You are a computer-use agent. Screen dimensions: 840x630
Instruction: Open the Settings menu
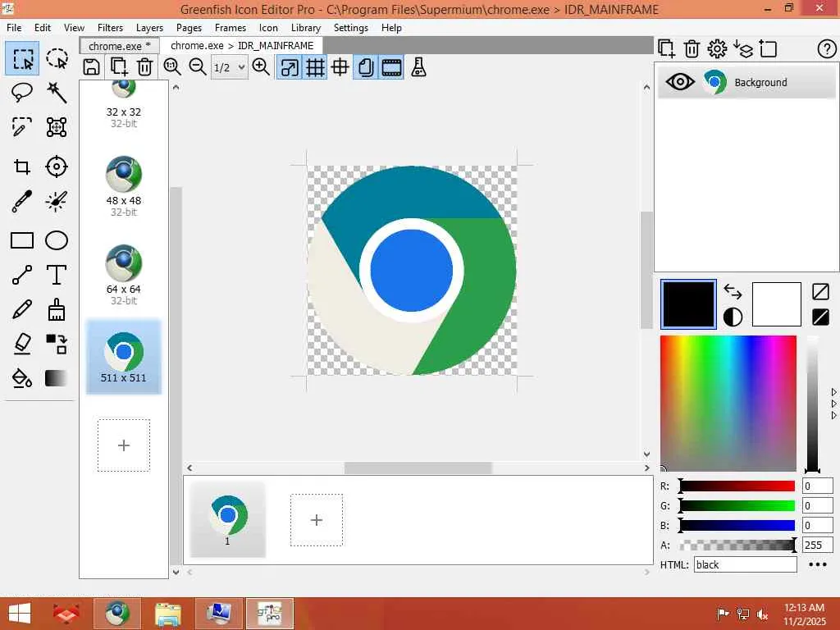pyautogui.click(x=351, y=27)
